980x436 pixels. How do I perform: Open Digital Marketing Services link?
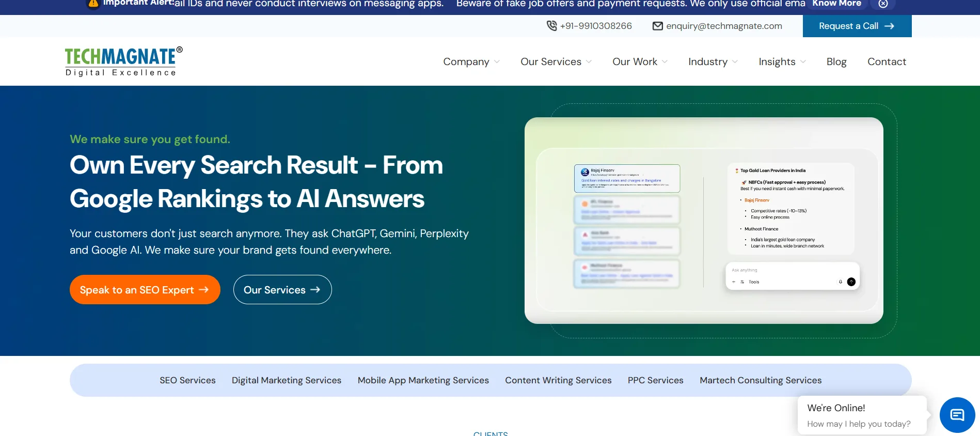click(287, 380)
